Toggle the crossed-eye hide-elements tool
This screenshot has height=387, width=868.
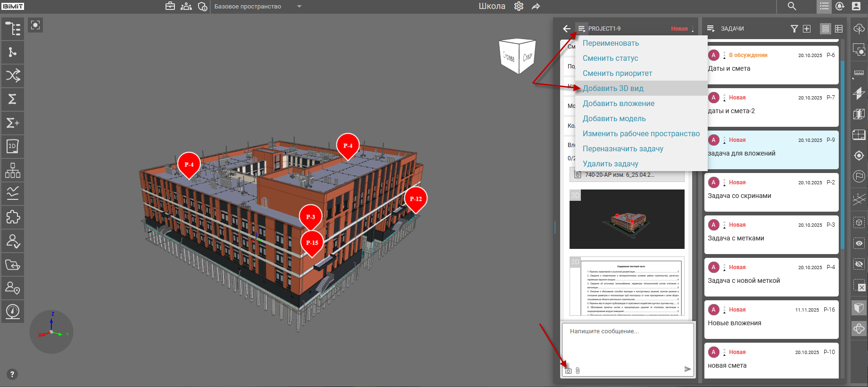[859, 264]
